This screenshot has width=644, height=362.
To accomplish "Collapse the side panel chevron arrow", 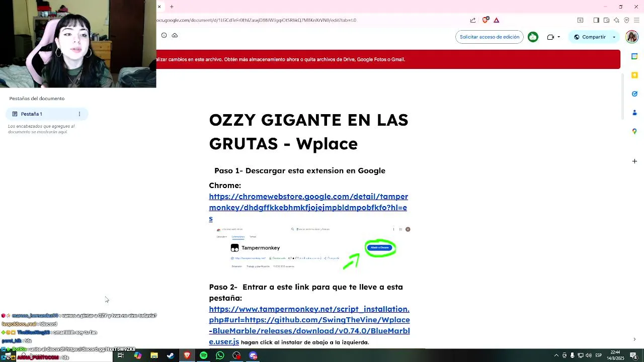I will coord(634,339).
